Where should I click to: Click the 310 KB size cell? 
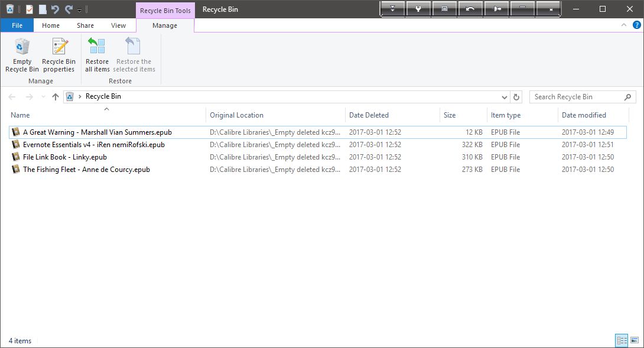472,157
